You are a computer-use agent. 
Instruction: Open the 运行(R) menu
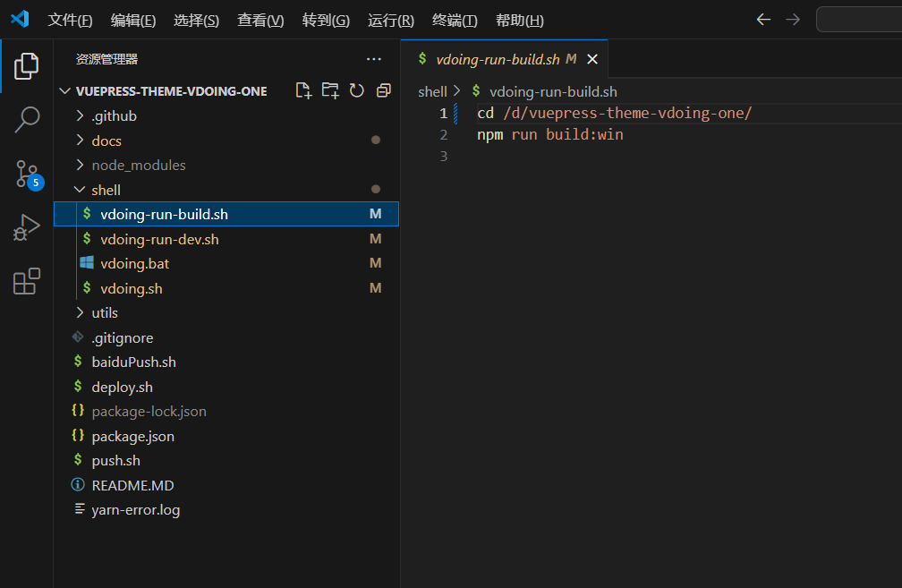[x=390, y=20]
